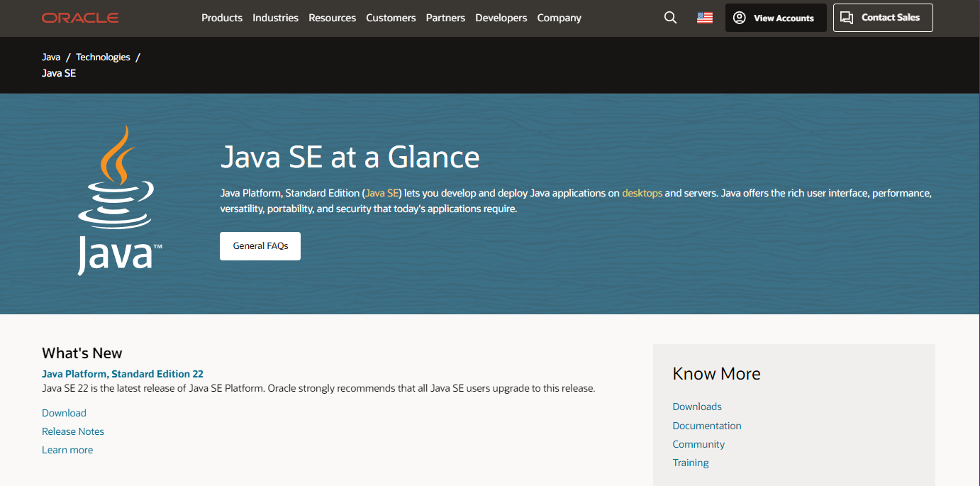Image resolution: width=980 pixels, height=486 pixels.
Task: Open the search magnifier icon
Action: (670, 18)
